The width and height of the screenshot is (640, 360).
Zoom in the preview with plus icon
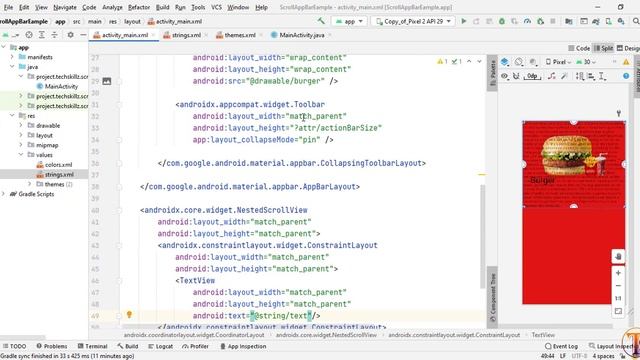pyautogui.click(x=618, y=273)
